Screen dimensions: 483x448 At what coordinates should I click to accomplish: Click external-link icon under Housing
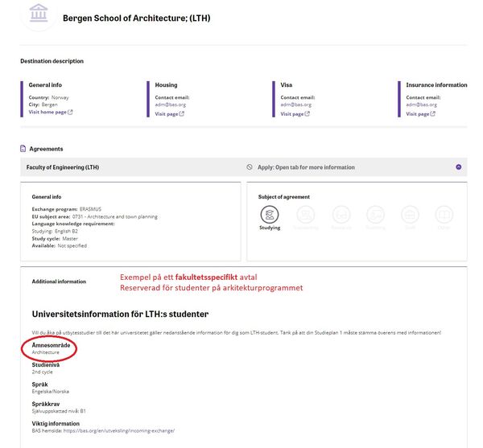coord(182,114)
